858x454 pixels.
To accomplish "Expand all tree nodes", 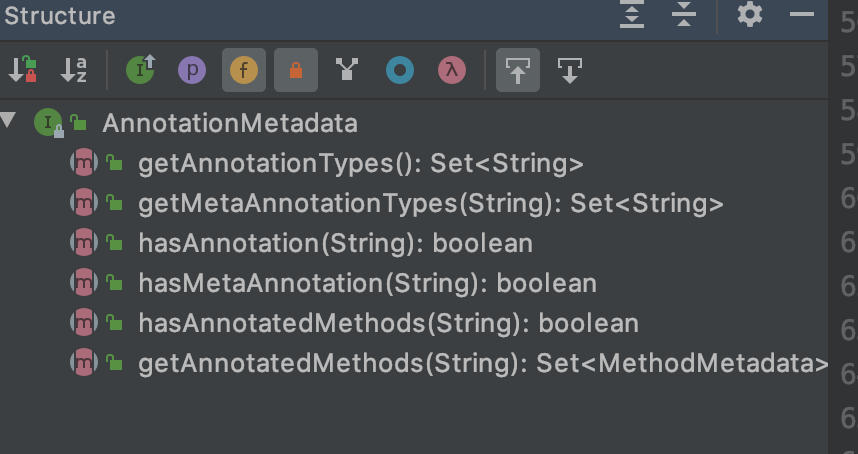I will pyautogui.click(x=632, y=15).
